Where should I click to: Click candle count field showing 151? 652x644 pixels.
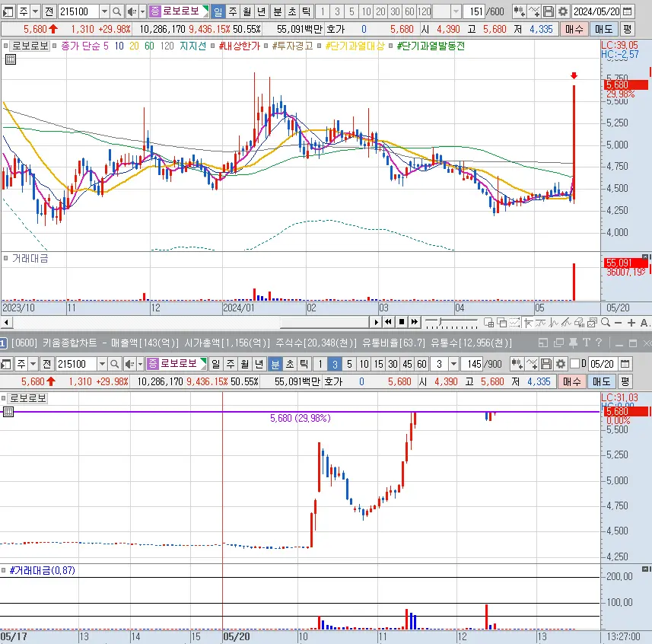pyautogui.click(x=475, y=11)
